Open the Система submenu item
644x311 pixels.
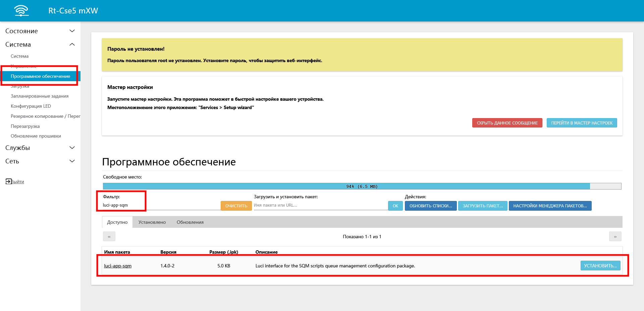click(x=19, y=56)
